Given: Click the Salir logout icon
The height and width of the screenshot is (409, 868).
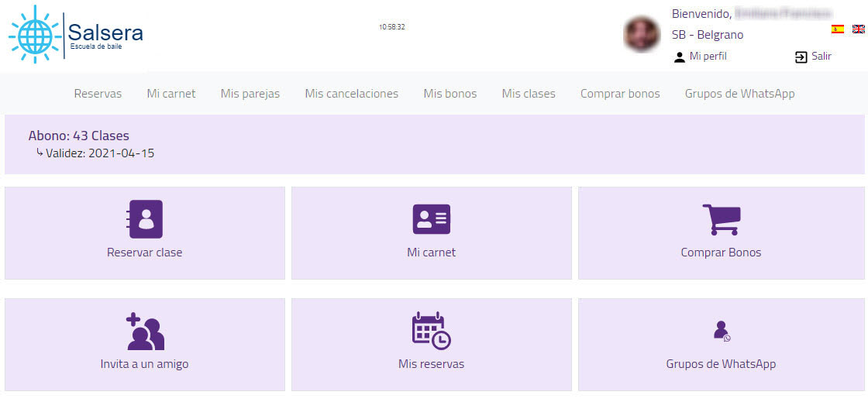Looking at the screenshot, I should coord(801,57).
